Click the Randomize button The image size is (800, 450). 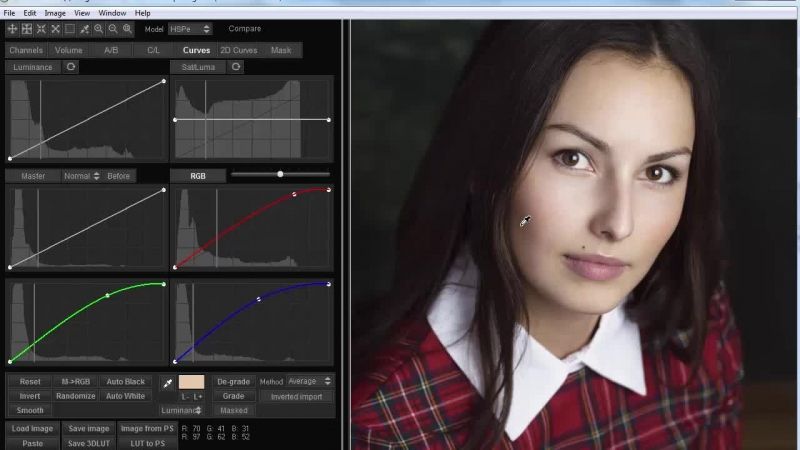pos(76,396)
